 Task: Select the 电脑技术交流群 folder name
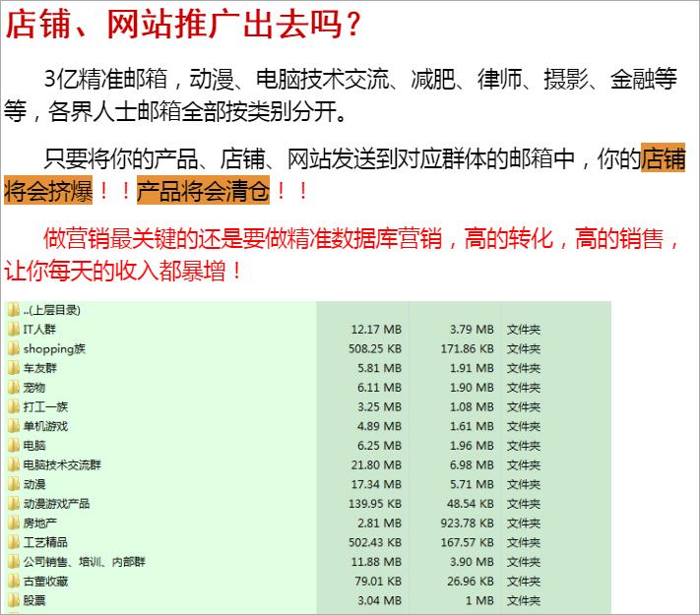tap(62, 465)
